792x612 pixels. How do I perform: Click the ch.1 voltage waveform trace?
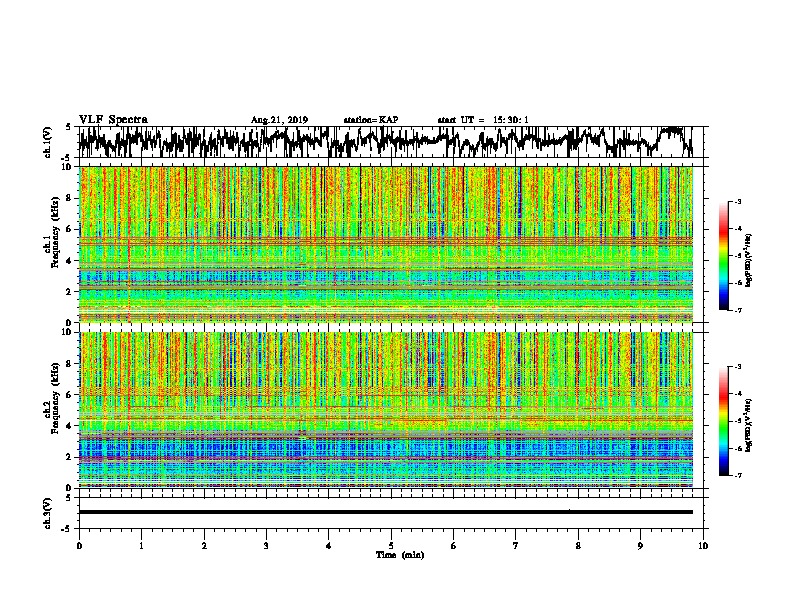pos(386,142)
